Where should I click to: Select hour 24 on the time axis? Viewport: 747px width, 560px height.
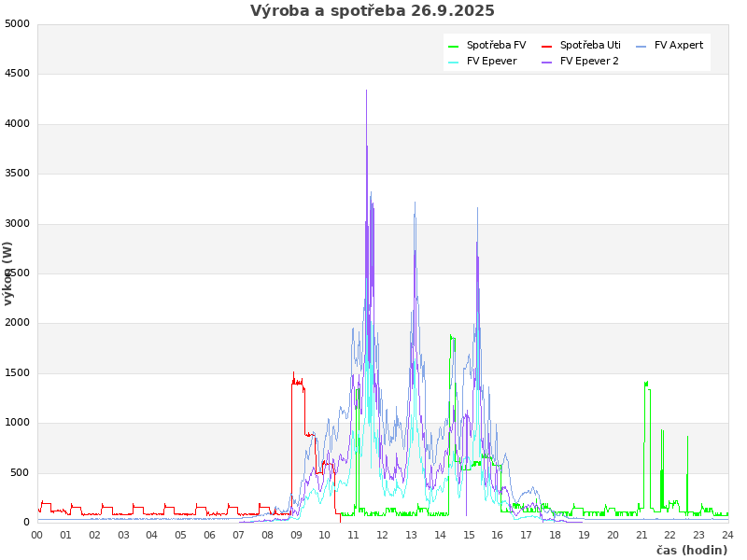pos(727,535)
